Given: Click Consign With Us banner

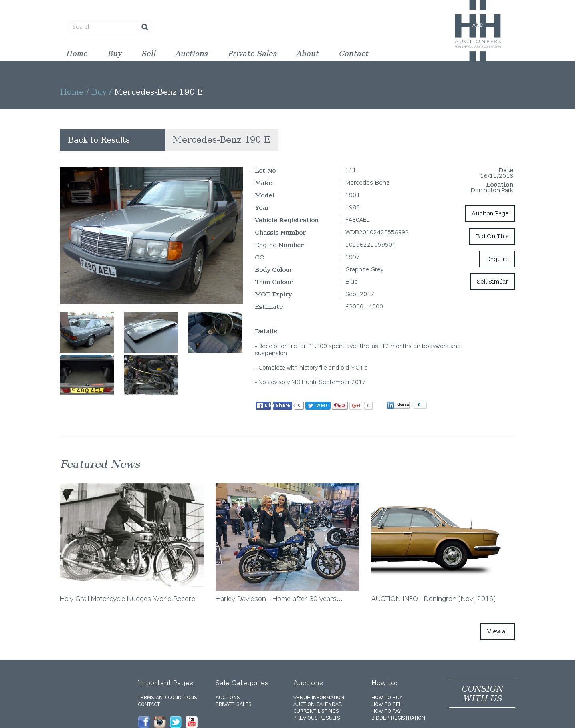Looking at the screenshot, I should pos(482,694).
